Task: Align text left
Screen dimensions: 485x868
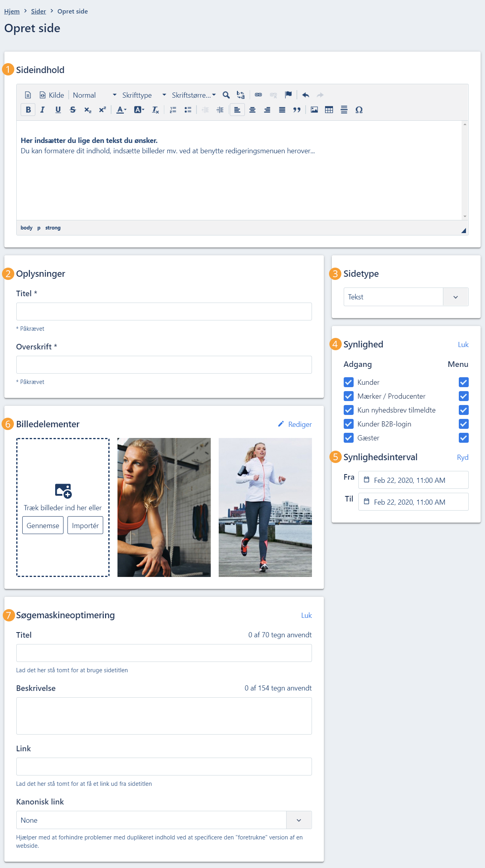Action: [x=237, y=110]
